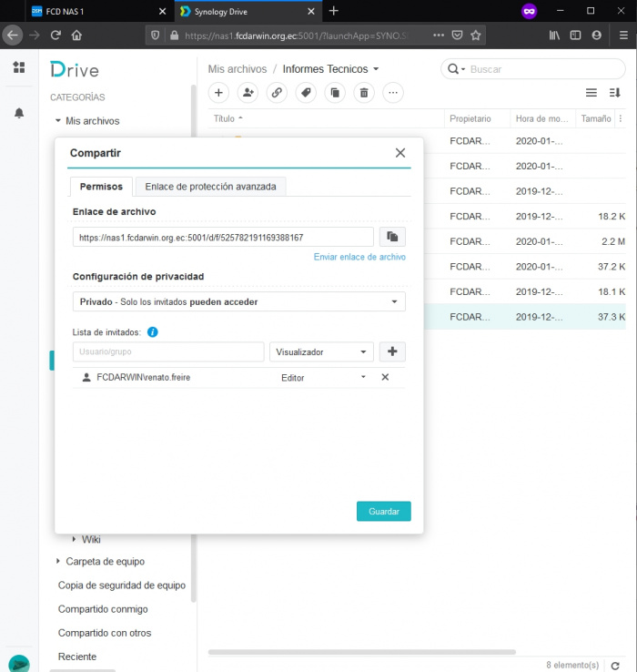Expand the Wiki folder

pyautogui.click(x=74, y=539)
